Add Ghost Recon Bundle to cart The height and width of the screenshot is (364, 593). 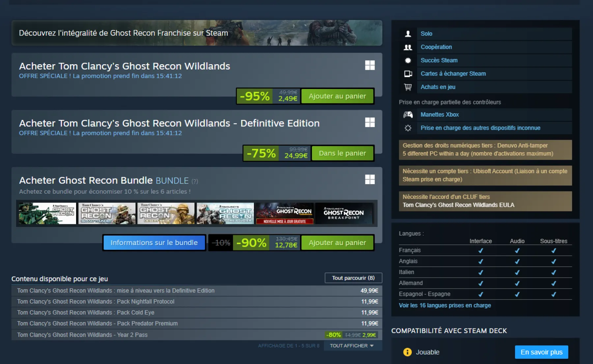point(337,243)
